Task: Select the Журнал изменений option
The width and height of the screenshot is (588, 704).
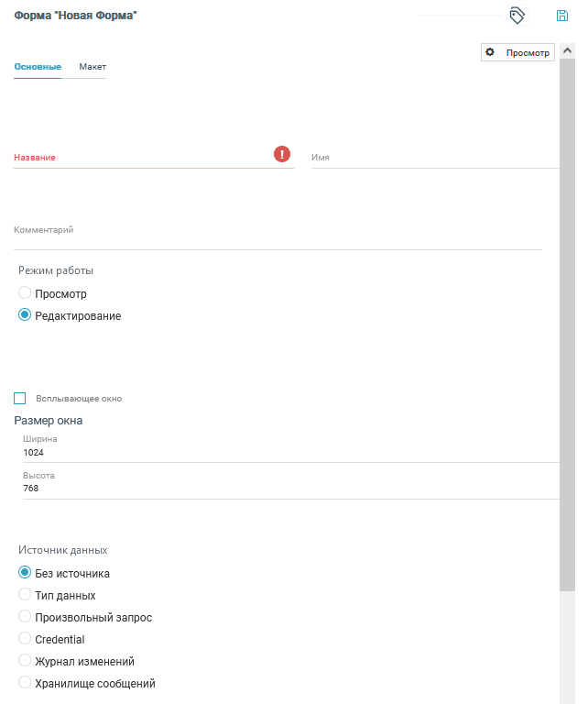Action: pyautogui.click(x=25, y=661)
